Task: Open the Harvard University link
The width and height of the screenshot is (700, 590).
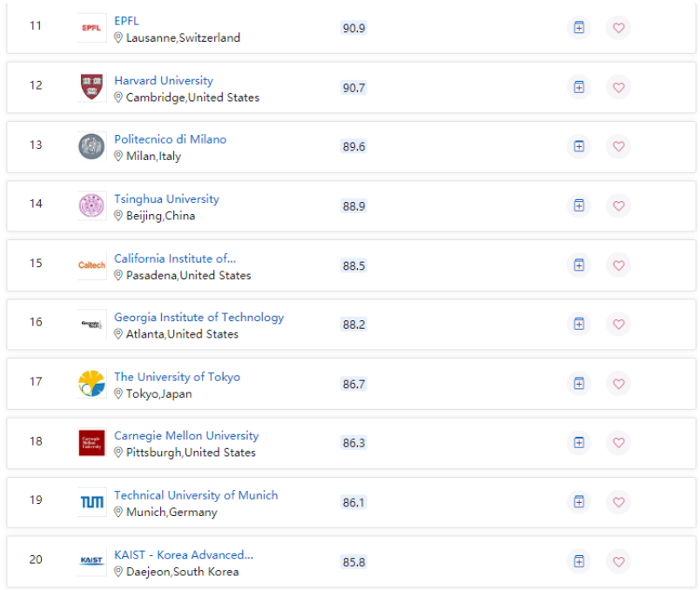Action: coord(164,80)
